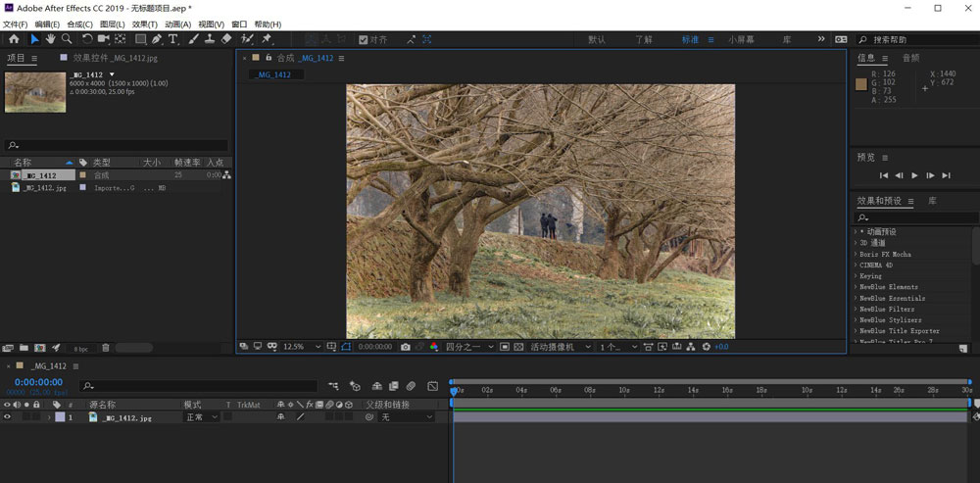
Task: Open the 图层(L) menu
Action: [112, 24]
